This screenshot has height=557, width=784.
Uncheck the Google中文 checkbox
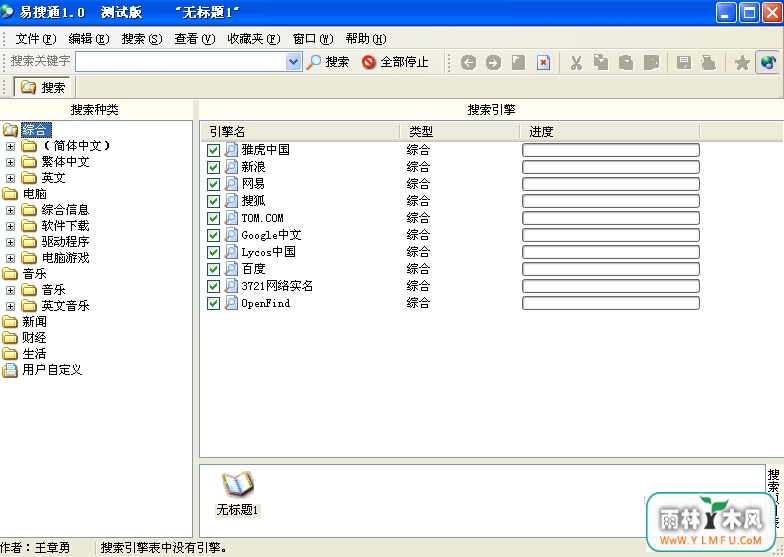point(214,235)
